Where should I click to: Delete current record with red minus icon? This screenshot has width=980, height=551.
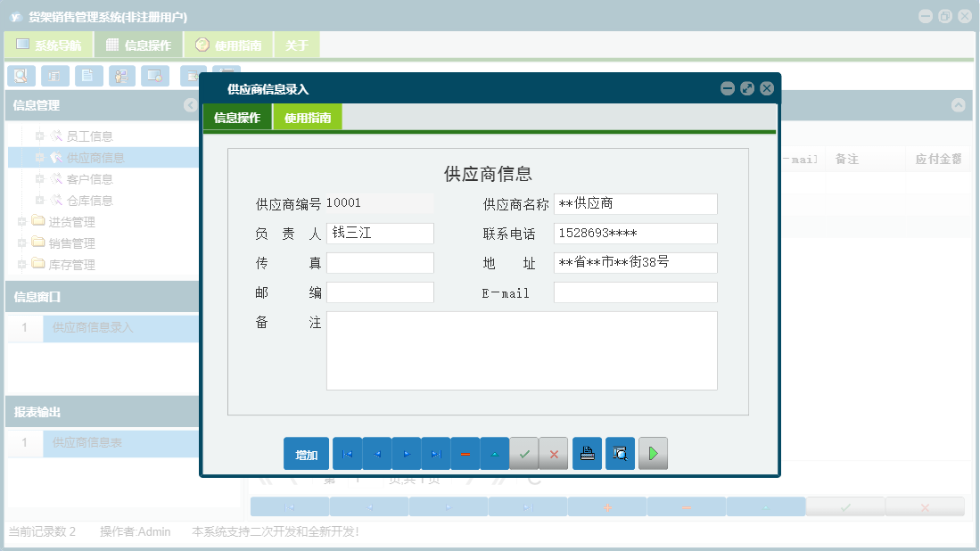point(465,453)
